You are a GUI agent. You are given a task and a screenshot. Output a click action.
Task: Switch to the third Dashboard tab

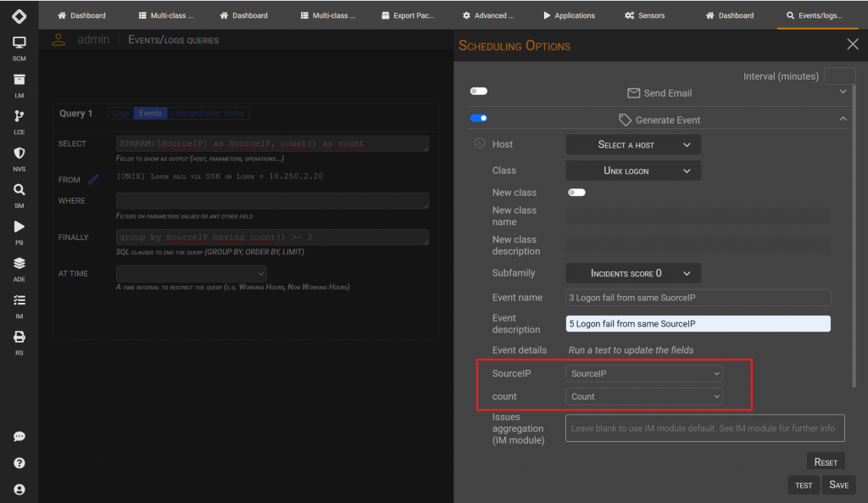pyautogui.click(x=730, y=15)
